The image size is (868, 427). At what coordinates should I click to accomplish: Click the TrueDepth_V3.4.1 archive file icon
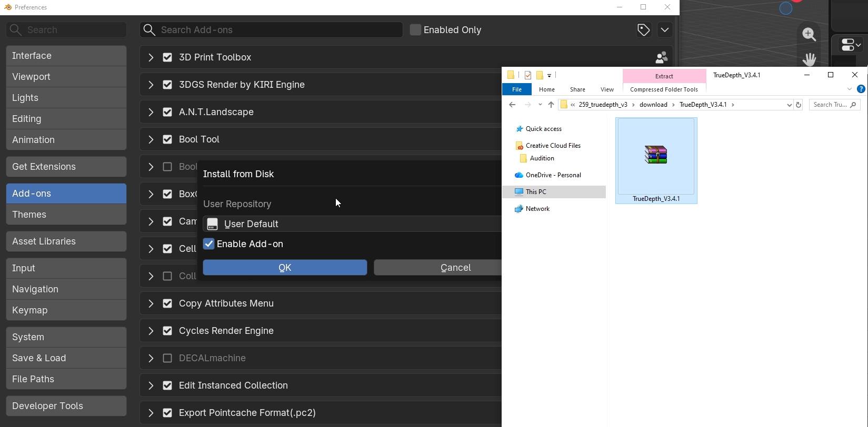tap(656, 155)
